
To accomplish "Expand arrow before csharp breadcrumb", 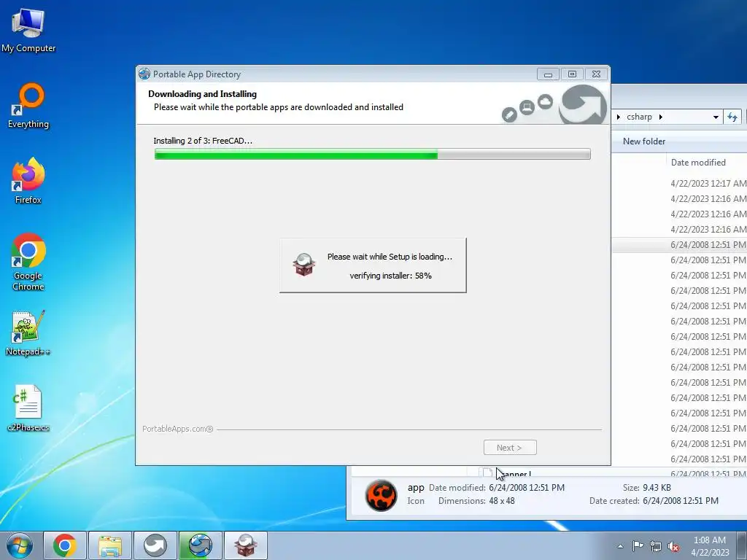I will click(x=619, y=117).
